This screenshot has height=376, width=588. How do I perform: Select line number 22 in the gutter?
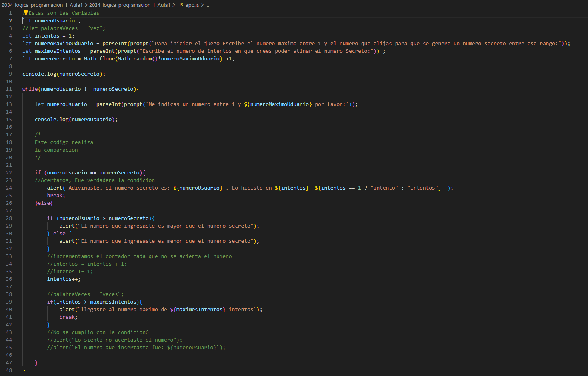click(9, 172)
